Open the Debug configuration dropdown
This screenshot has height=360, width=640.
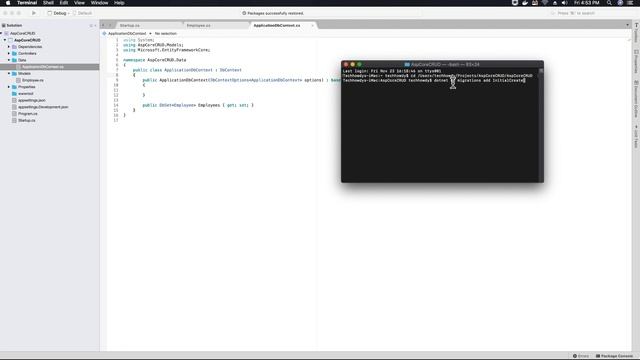58,13
